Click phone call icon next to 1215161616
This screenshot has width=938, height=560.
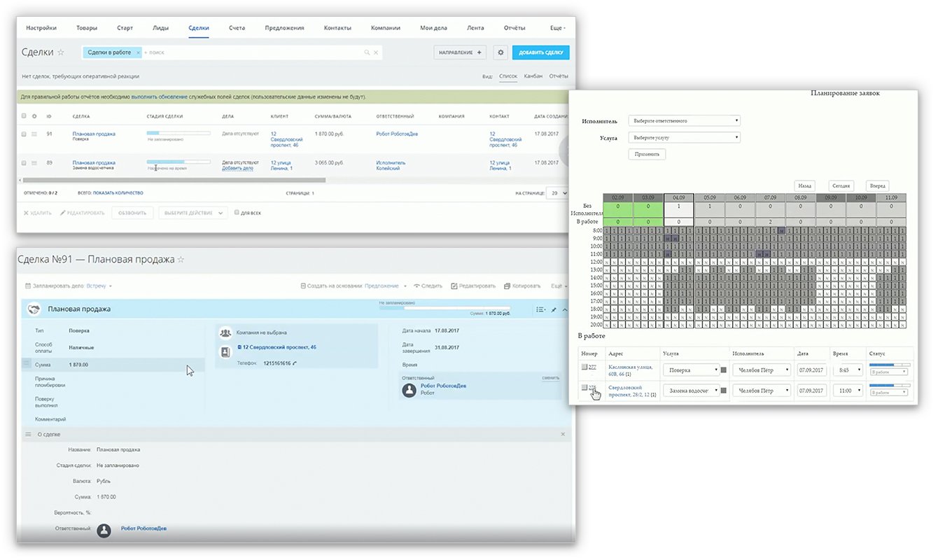coord(294,363)
